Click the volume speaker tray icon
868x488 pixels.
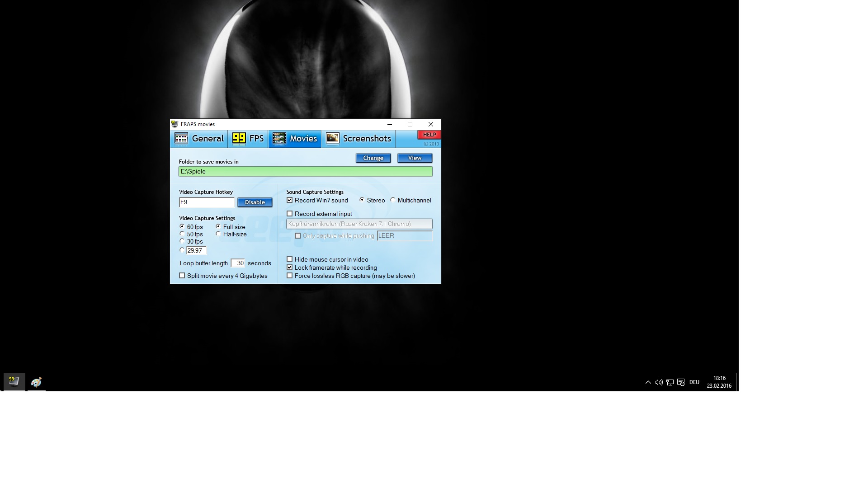coord(659,382)
